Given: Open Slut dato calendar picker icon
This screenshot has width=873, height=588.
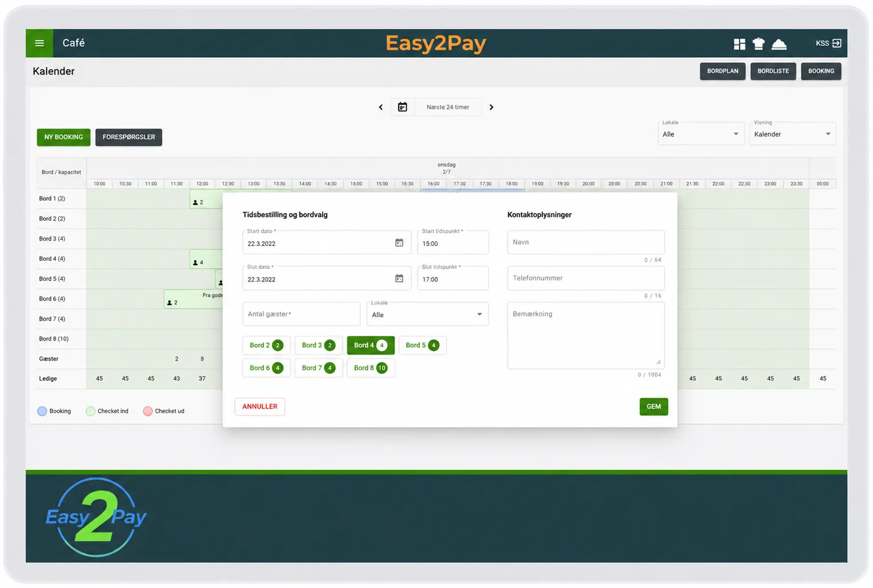Looking at the screenshot, I should coord(399,279).
